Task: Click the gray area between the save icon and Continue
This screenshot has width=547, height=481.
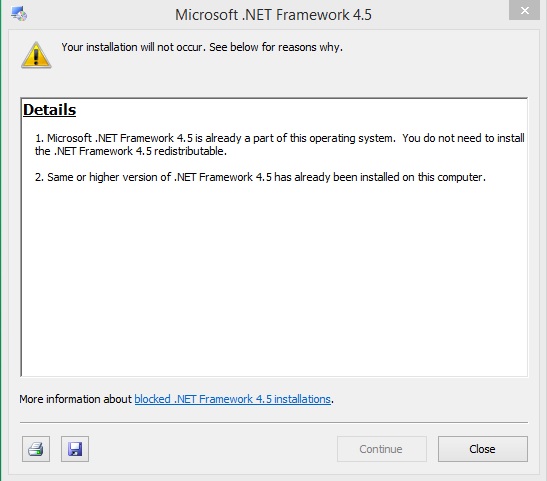Action: [x=213, y=449]
